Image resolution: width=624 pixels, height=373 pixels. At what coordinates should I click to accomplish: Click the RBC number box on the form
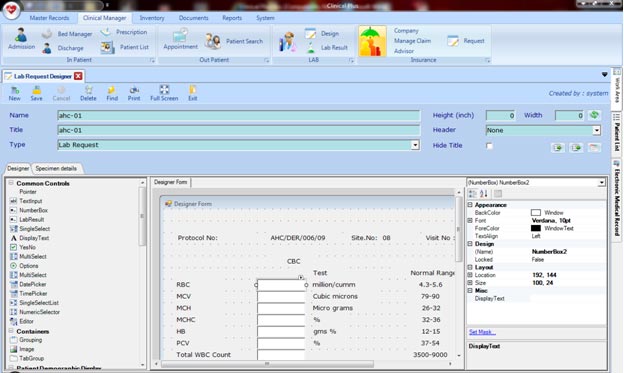(x=281, y=285)
